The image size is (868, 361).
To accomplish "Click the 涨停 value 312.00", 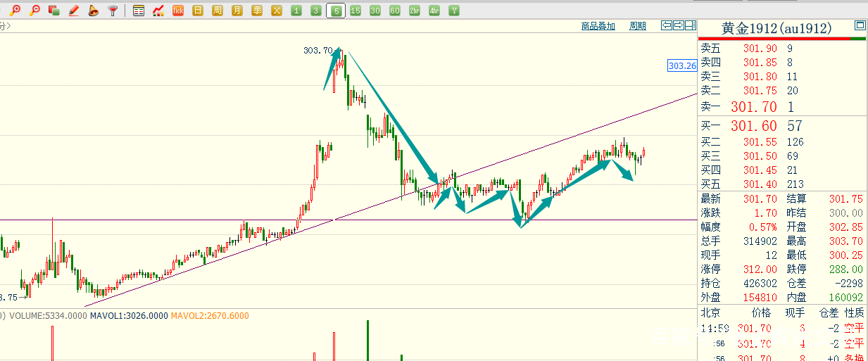I will [761, 270].
